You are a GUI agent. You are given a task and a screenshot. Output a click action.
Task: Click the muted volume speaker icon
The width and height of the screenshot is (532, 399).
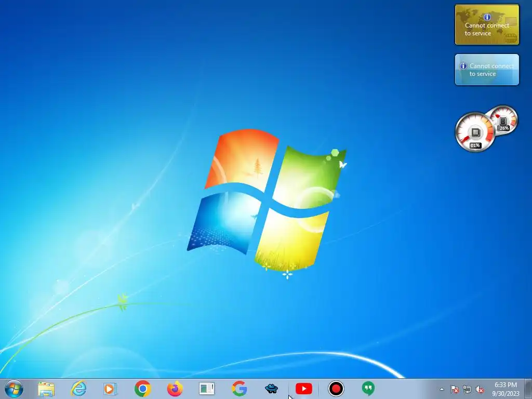click(480, 389)
